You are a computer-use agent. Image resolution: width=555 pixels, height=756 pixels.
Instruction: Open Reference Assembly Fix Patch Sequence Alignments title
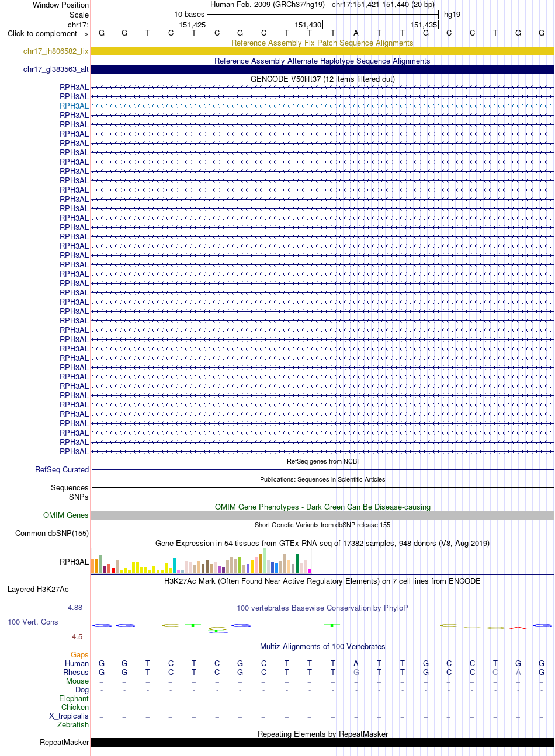[322, 43]
